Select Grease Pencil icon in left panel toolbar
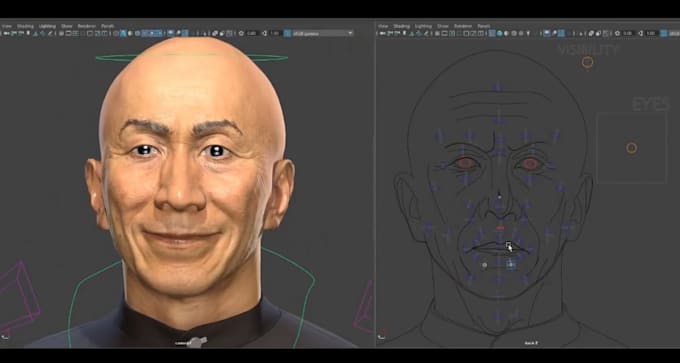This screenshot has width=680, height=363. tap(50, 33)
